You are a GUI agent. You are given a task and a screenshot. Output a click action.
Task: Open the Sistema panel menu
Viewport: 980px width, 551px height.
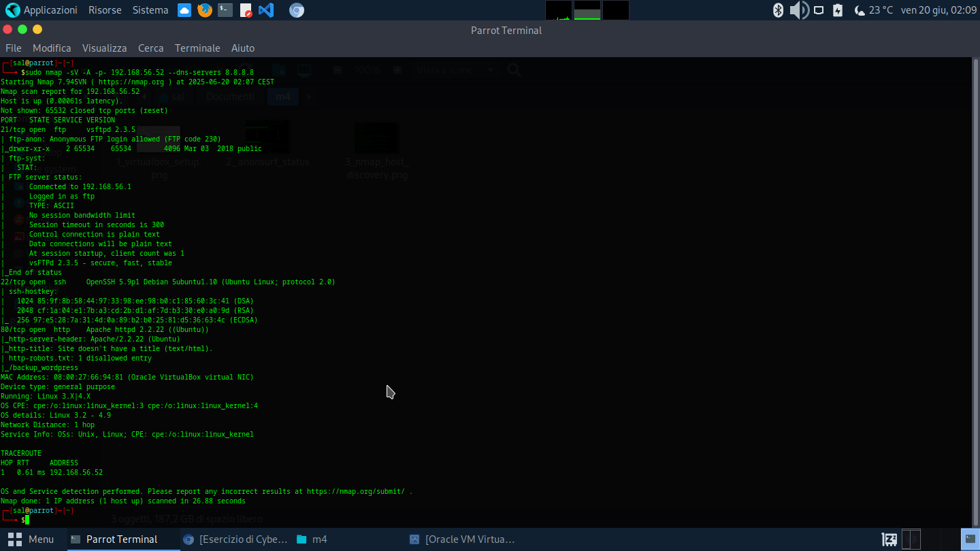pyautogui.click(x=150, y=10)
